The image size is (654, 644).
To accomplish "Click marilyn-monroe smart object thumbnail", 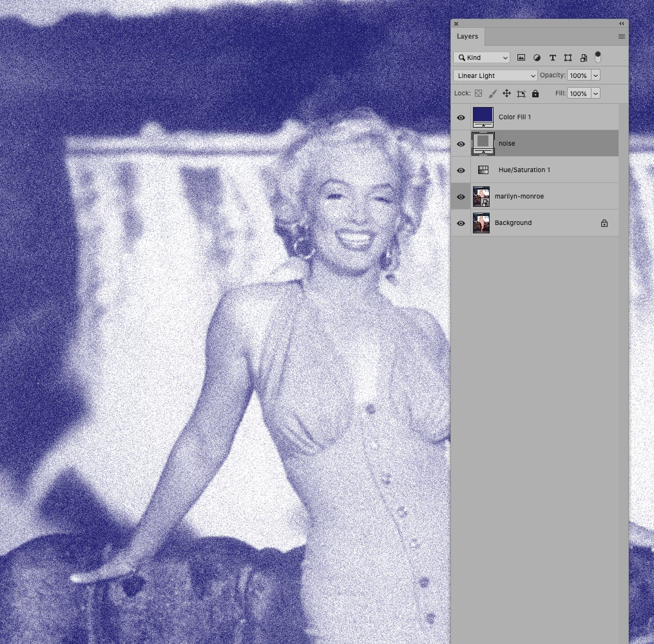I will pyautogui.click(x=481, y=197).
